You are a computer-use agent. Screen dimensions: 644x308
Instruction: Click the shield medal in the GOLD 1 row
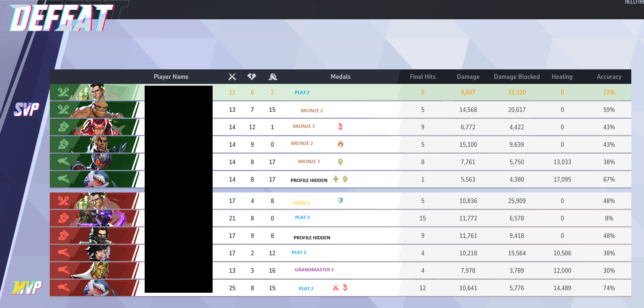click(x=340, y=200)
